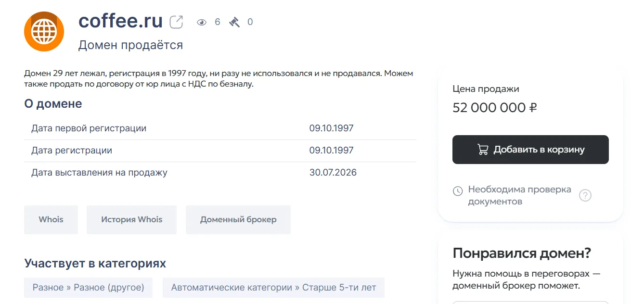Click the domain description paragraph
The height and width of the screenshot is (304, 644).
(x=219, y=79)
